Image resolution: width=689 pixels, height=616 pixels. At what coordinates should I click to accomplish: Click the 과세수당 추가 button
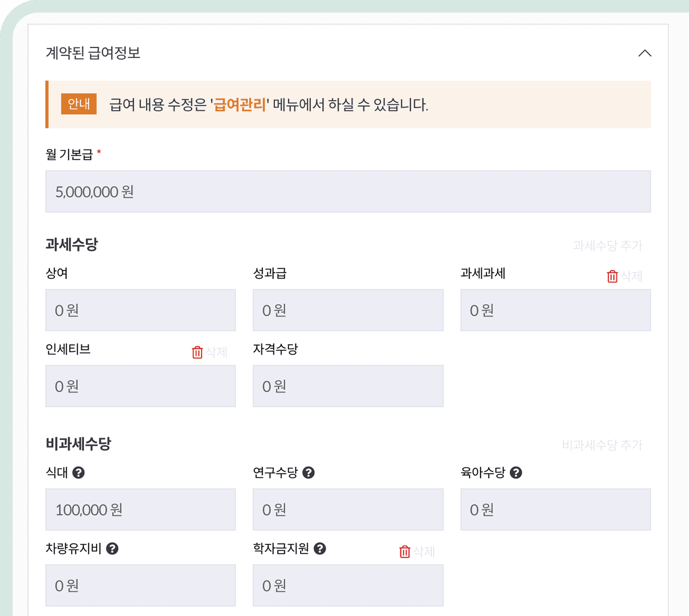(608, 246)
